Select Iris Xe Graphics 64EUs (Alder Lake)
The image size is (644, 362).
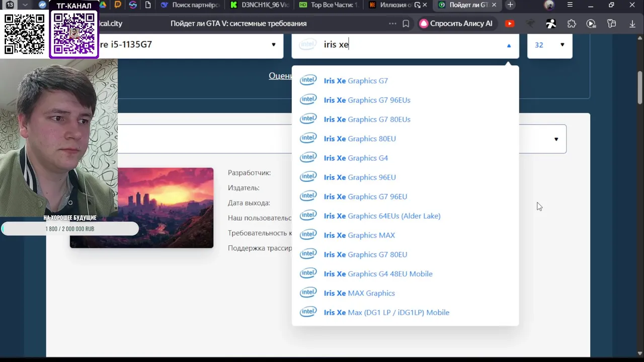(405, 216)
